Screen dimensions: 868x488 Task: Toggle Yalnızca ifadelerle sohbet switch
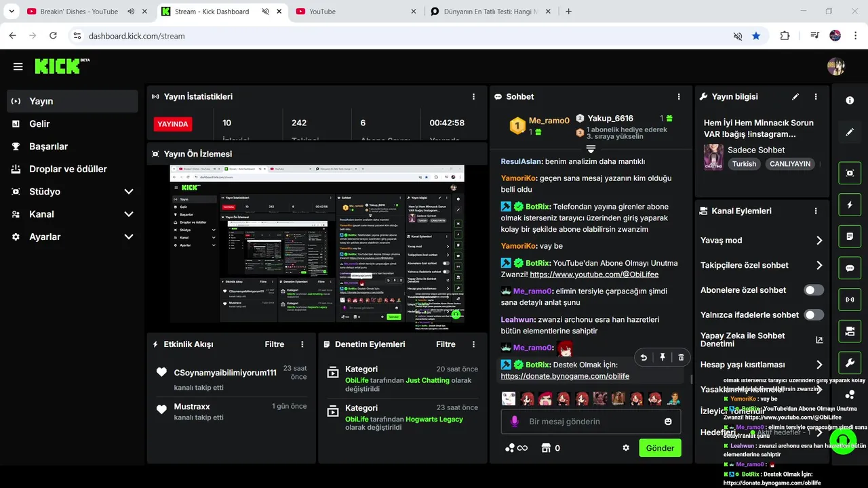[814, 314]
